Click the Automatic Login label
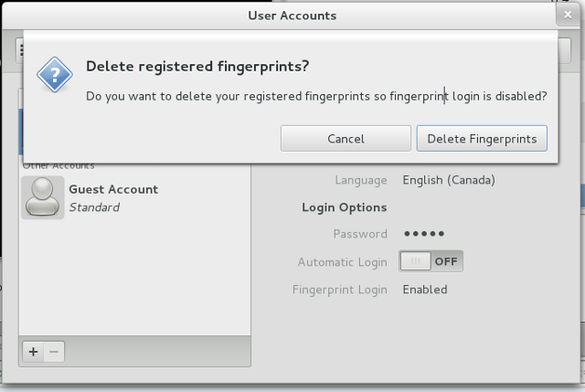 [343, 262]
